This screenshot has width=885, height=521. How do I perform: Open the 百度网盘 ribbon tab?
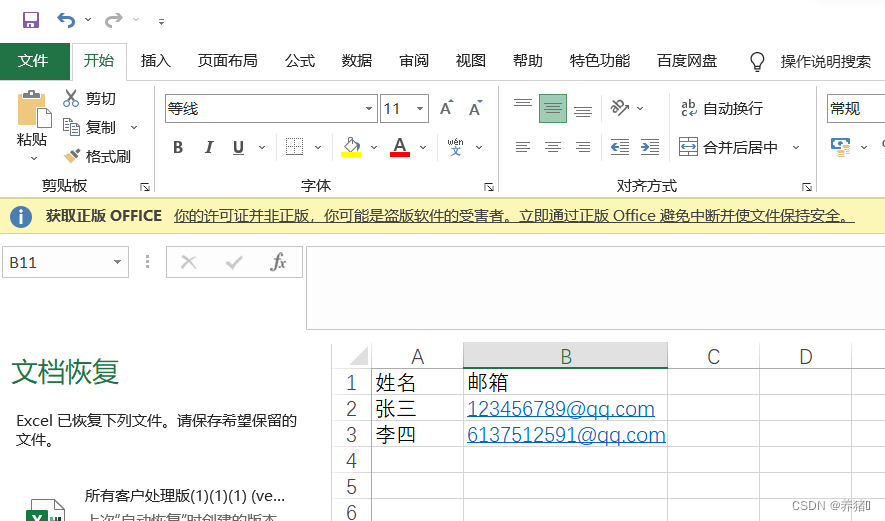coord(687,61)
